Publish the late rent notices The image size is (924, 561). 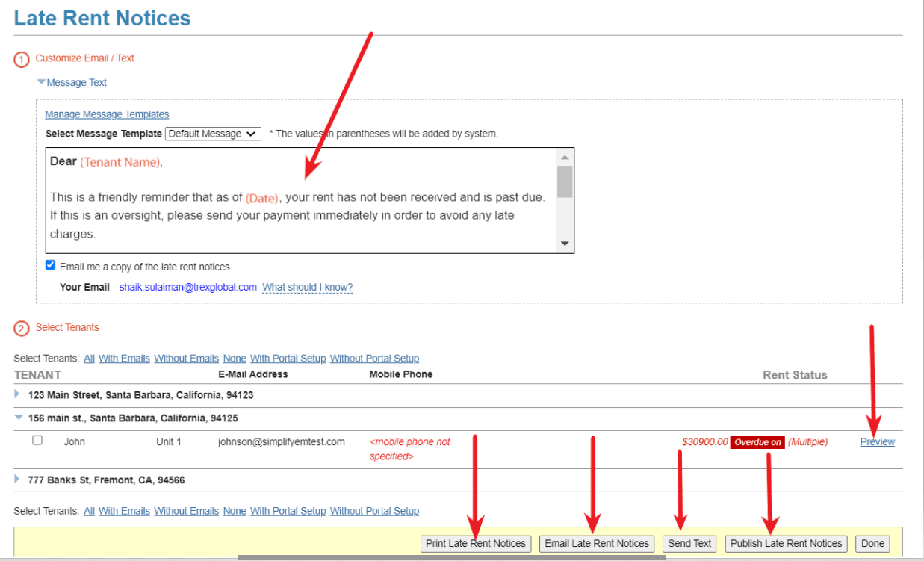(x=786, y=543)
